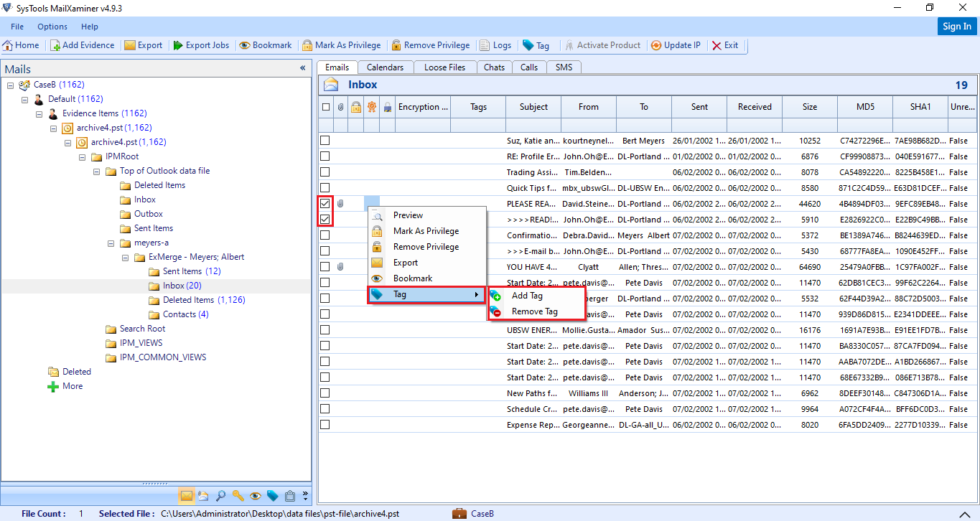Select the Mark As Privilege toolbar icon
The height and width of the screenshot is (521, 980).
click(x=342, y=44)
